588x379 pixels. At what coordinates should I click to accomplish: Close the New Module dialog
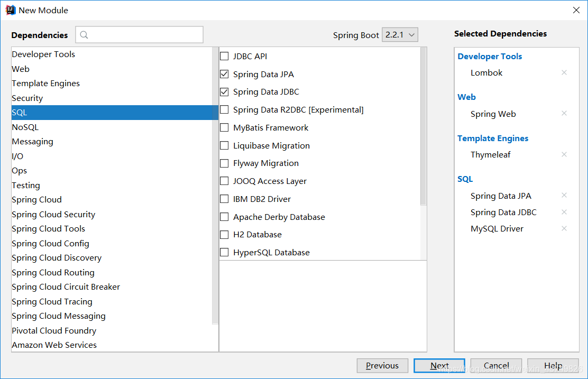576,10
